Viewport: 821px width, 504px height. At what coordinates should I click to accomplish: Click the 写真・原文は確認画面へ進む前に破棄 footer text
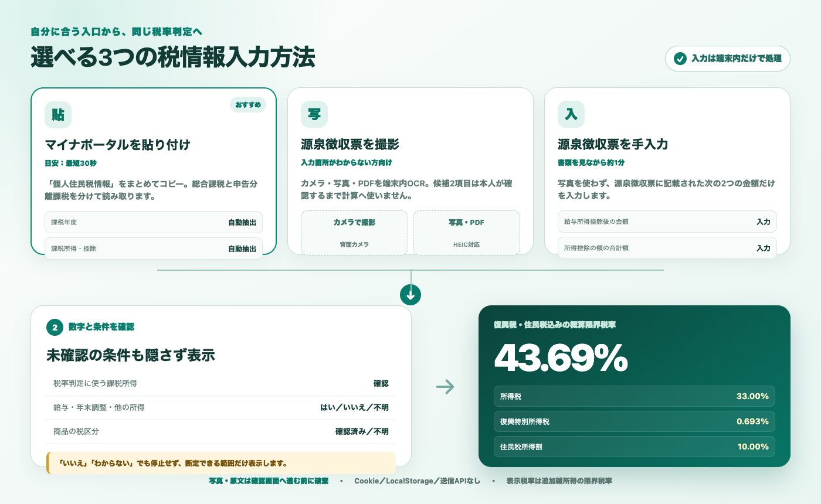pos(269,481)
